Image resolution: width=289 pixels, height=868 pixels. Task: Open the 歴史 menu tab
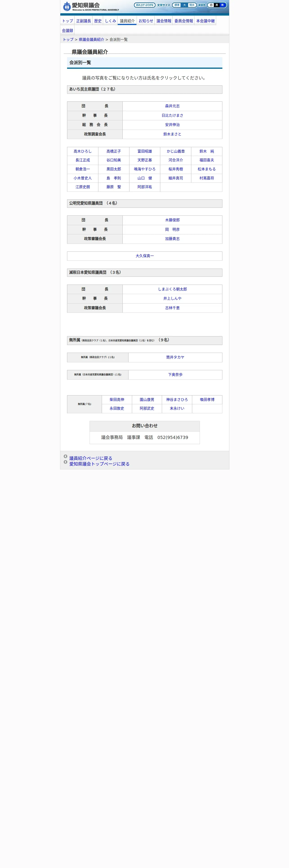[98, 21]
